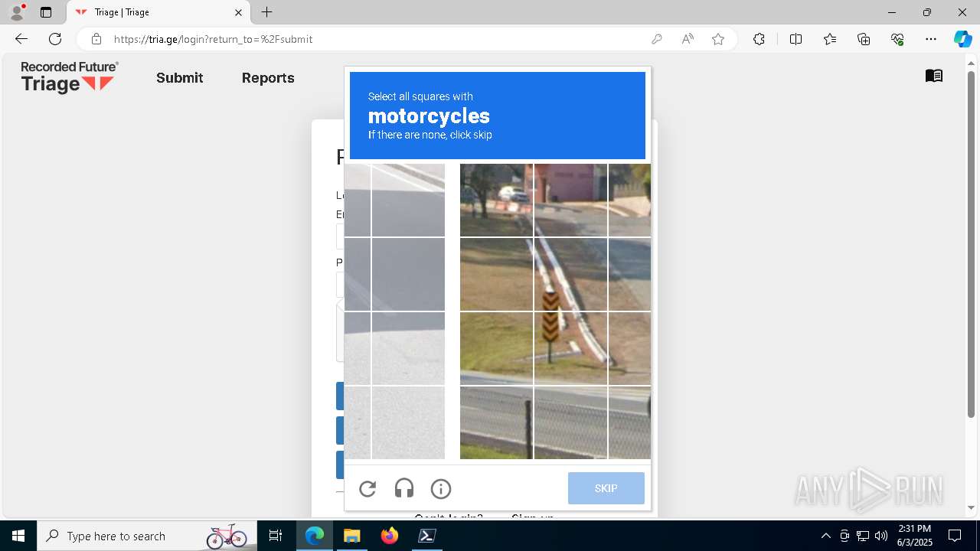Open the Favorites list
This screenshot has height=551, width=980.
tap(830, 39)
